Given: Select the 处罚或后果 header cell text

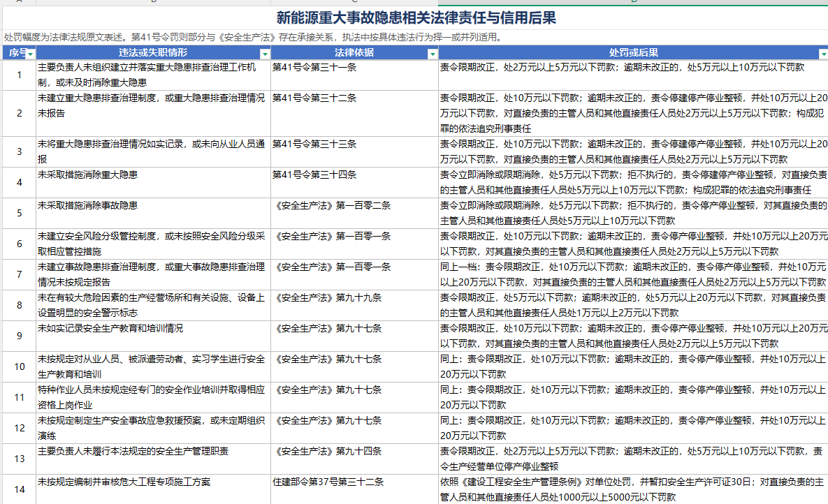Looking at the screenshot, I should click(x=633, y=52).
